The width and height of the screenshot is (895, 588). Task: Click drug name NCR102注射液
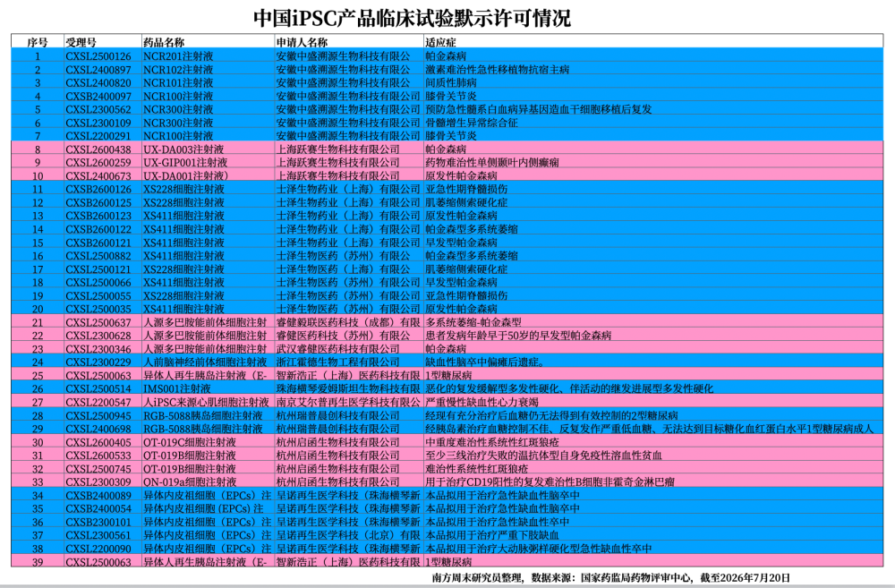(x=178, y=70)
